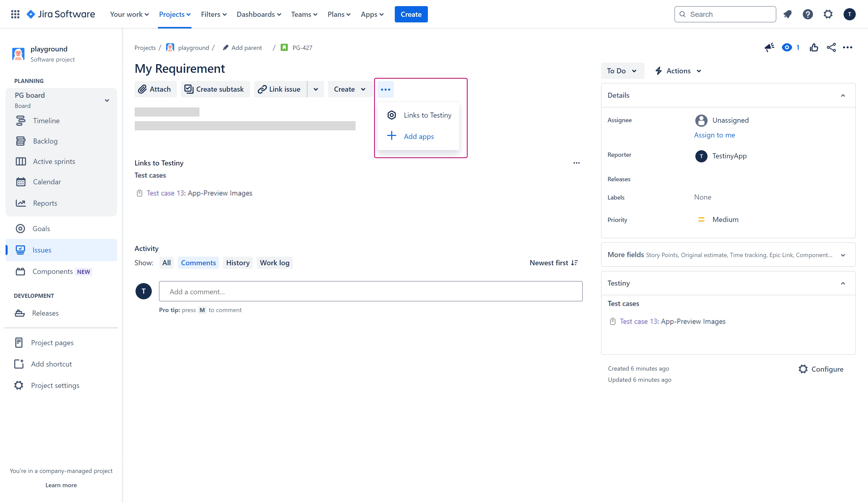This screenshot has height=503, width=868.
Task: Click the give feedback megaphone icon
Action: click(x=769, y=48)
